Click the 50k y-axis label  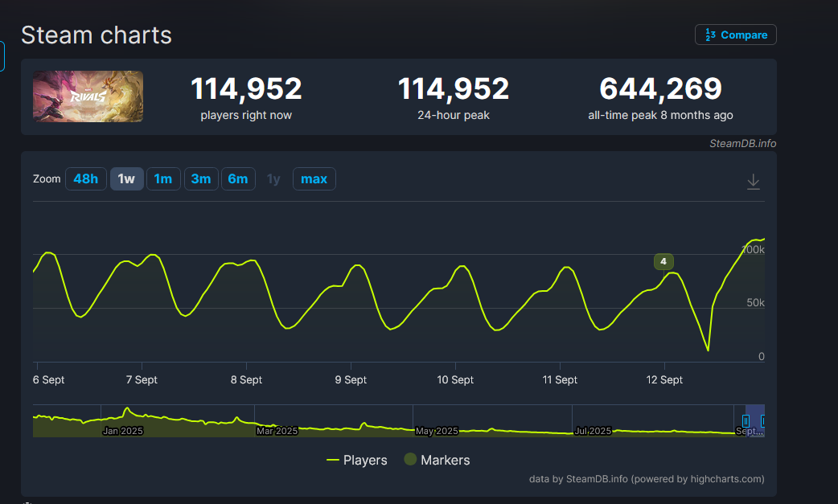tap(755, 303)
